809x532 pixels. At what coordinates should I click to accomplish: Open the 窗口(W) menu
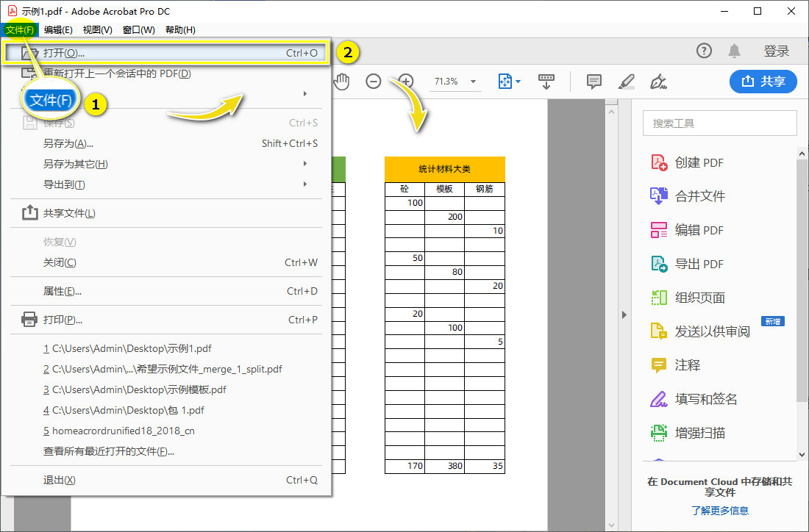pos(139,30)
